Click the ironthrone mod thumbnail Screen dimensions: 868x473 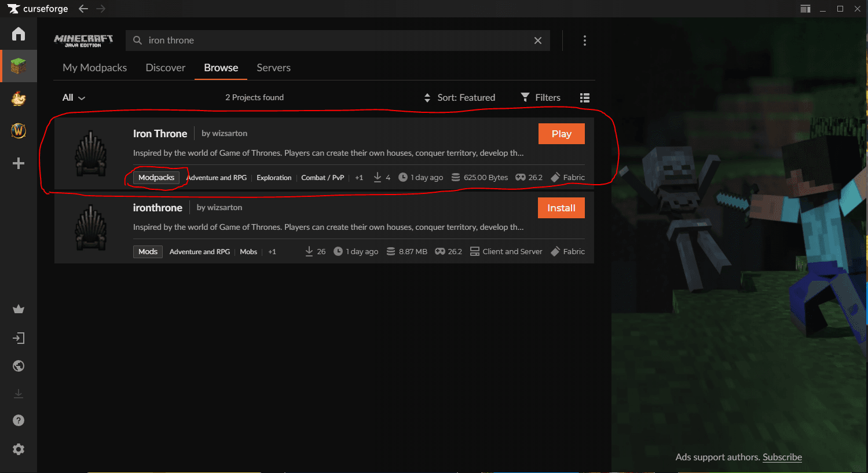pos(91,228)
